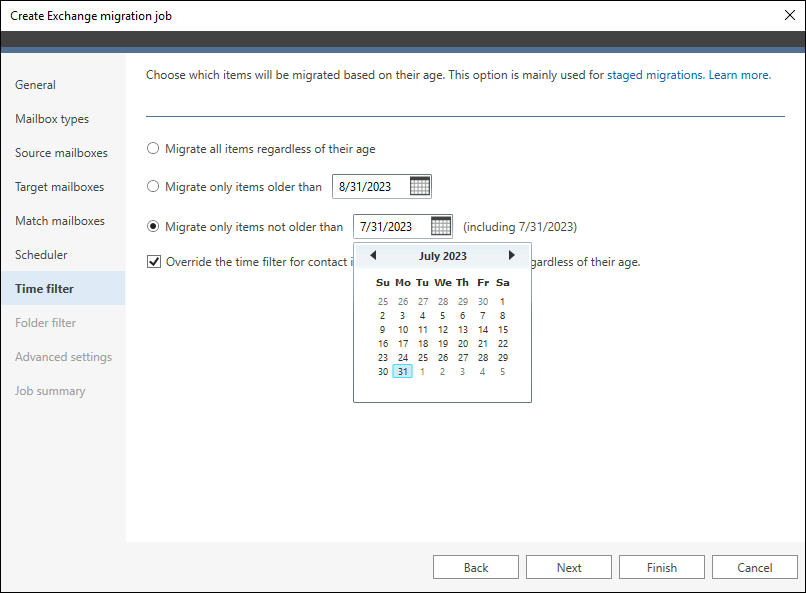Choose July 9 in the calendar

click(x=382, y=329)
